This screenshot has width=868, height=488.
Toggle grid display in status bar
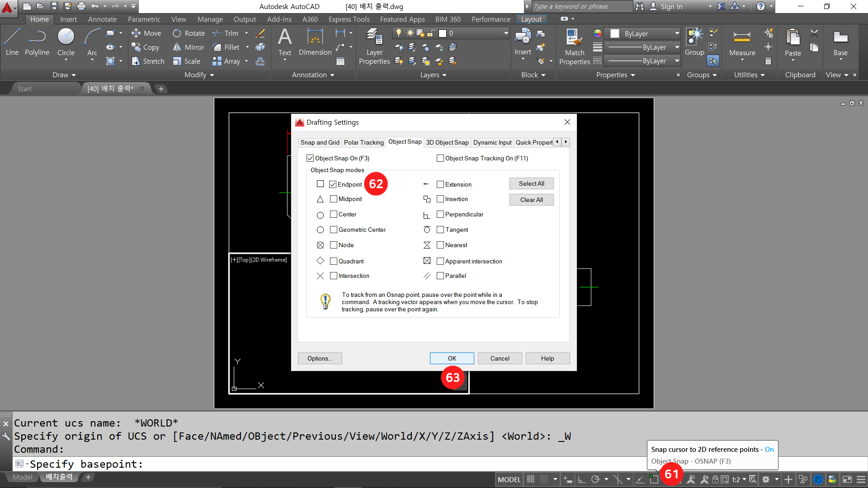pyautogui.click(x=531, y=479)
